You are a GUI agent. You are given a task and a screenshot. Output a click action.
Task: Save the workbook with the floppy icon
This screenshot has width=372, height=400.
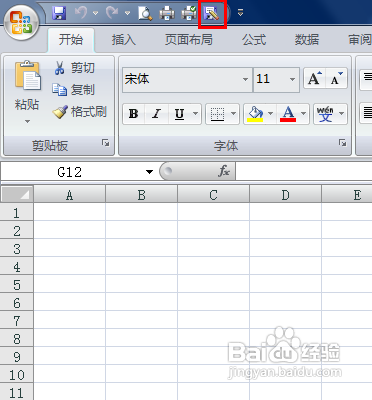pos(59,13)
